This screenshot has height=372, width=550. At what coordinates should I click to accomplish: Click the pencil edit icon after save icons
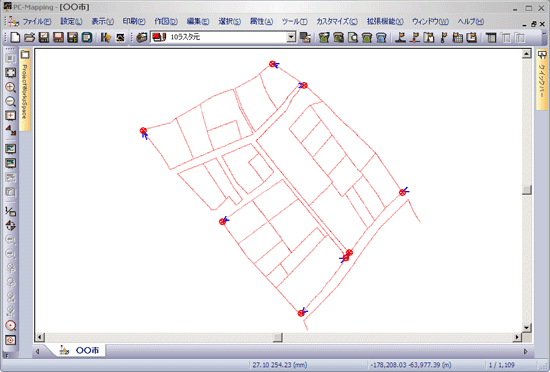pyautogui.click(x=106, y=37)
